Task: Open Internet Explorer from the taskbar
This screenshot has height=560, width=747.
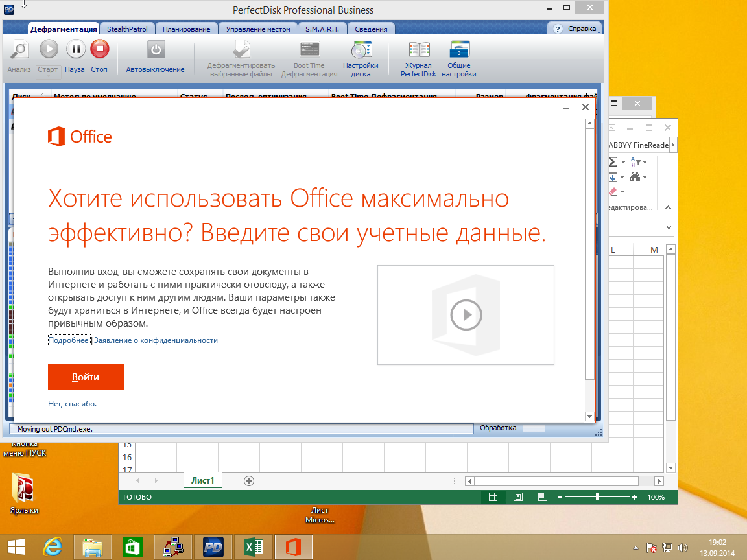Action: 53,547
